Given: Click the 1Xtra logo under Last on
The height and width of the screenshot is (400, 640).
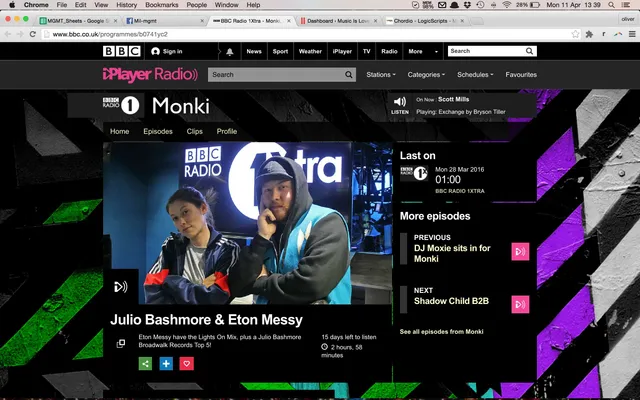Looking at the screenshot, I should click(x=414, y=173).
